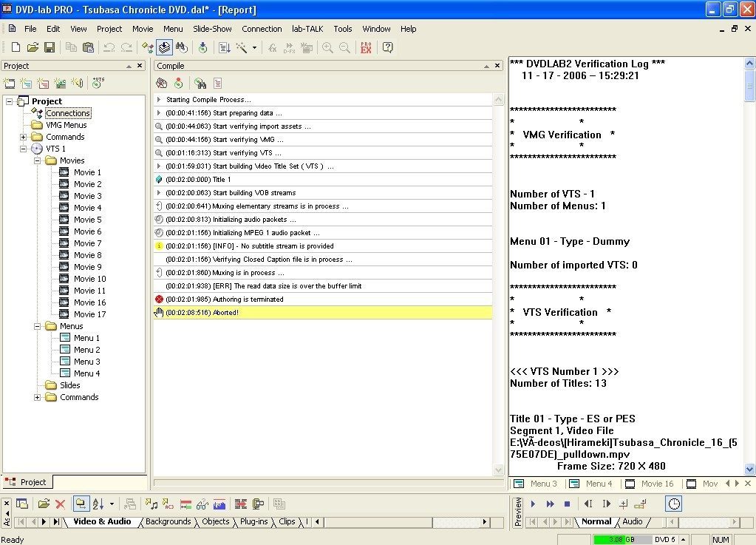Open the File menu
This screenshot has width=756, height=545.
pyautogui.click(x=30, y=29)
